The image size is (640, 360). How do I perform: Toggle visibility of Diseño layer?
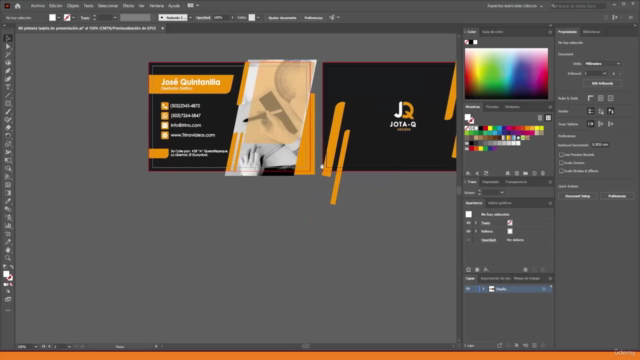pyautogui.click(x=468, y=289)
